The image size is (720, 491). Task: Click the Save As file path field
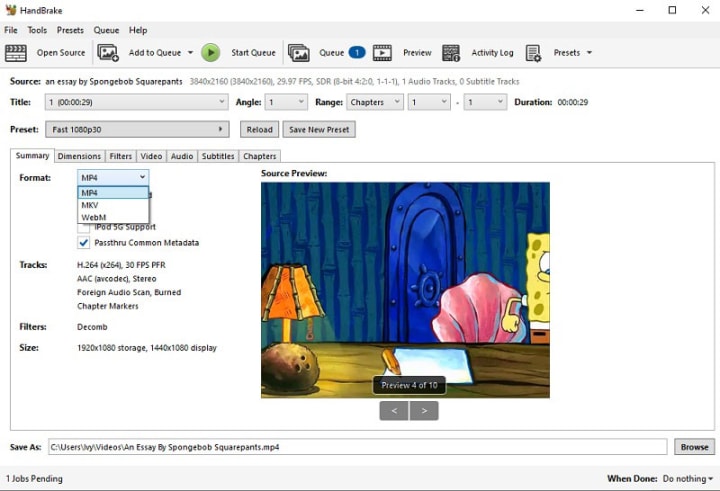point(357,447)
